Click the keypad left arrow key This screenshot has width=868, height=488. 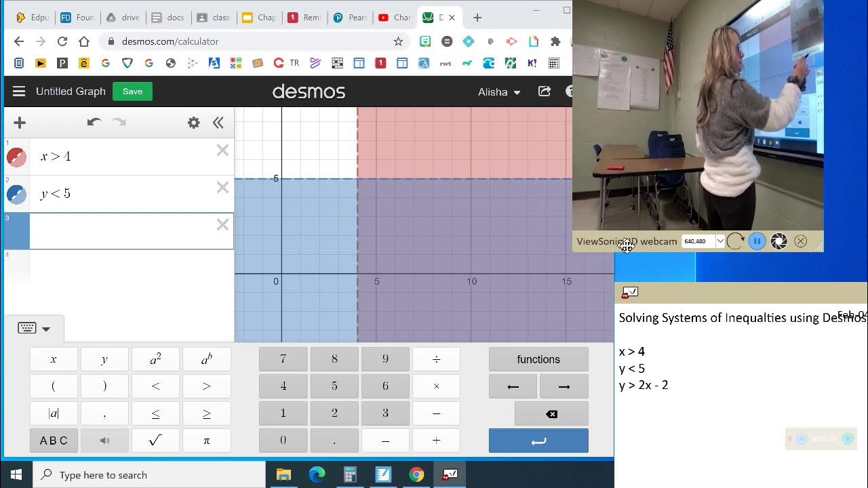click(513, 386)
